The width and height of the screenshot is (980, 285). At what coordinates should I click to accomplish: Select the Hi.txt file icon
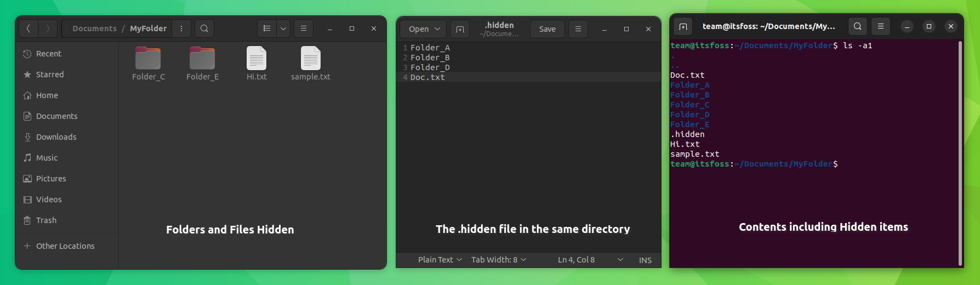(257, 58)
